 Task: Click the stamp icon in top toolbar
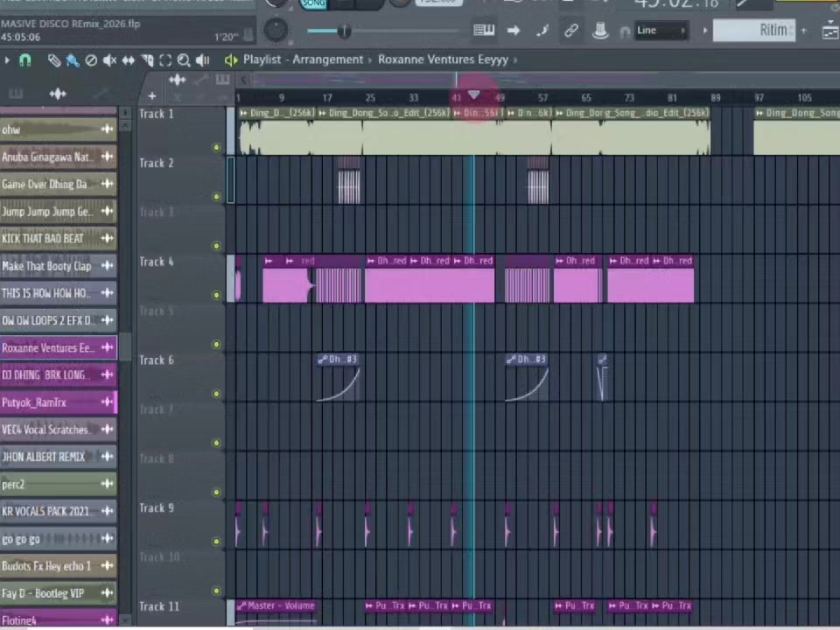point(600,30)
